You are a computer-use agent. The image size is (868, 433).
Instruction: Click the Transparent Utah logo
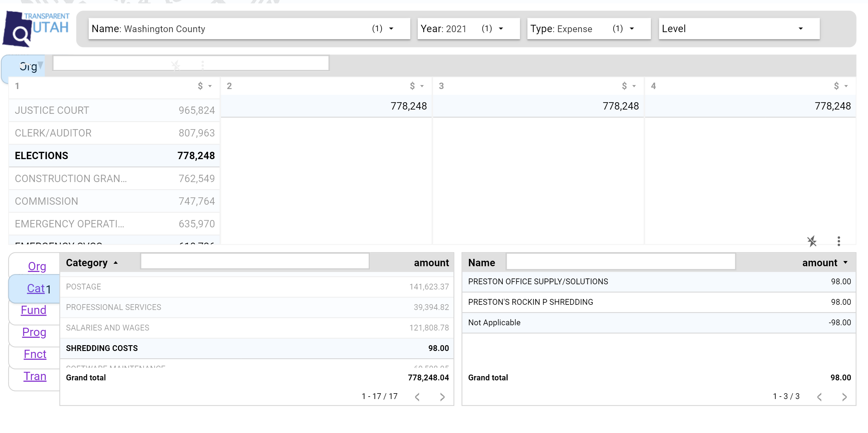tap(36, 29)
